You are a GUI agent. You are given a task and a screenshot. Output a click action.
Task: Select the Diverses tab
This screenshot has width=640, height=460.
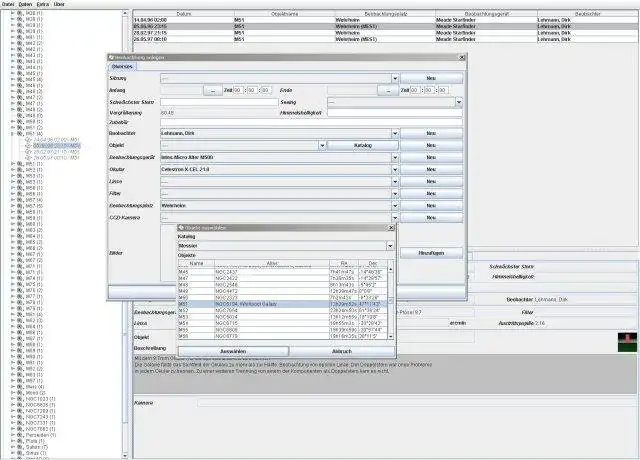[122, 66]
